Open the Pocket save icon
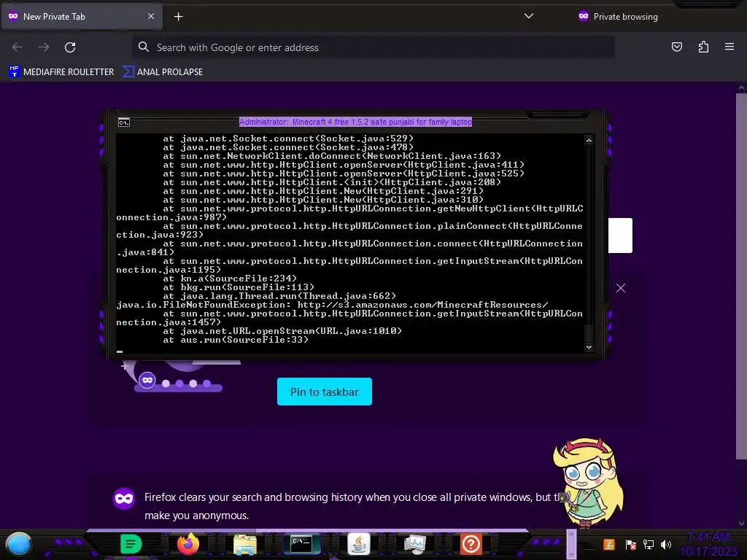 click(676, 47)
